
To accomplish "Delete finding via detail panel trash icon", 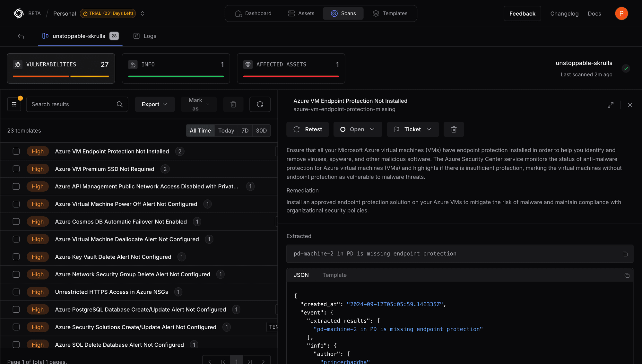I will [x=454, y=129].
